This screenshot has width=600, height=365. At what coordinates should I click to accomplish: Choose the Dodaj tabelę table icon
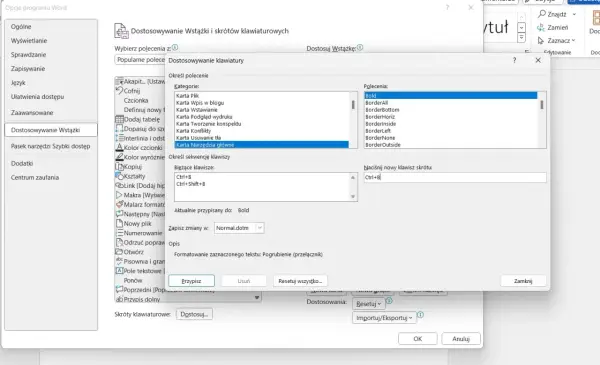tap(119, 119)
